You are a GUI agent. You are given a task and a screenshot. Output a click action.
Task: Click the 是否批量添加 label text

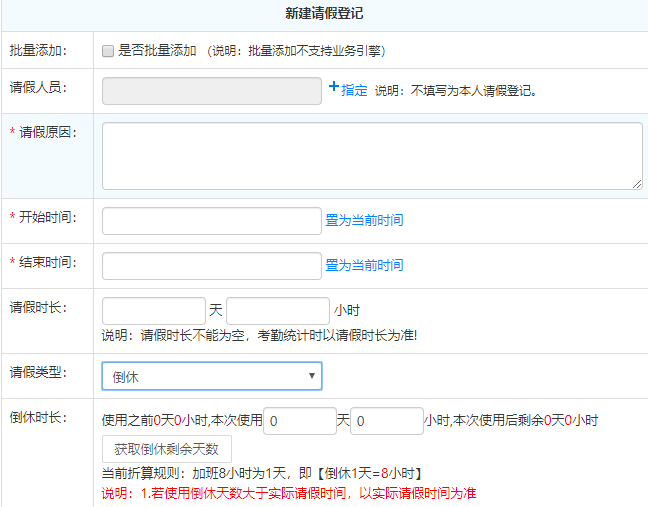[x=157, y=50]
